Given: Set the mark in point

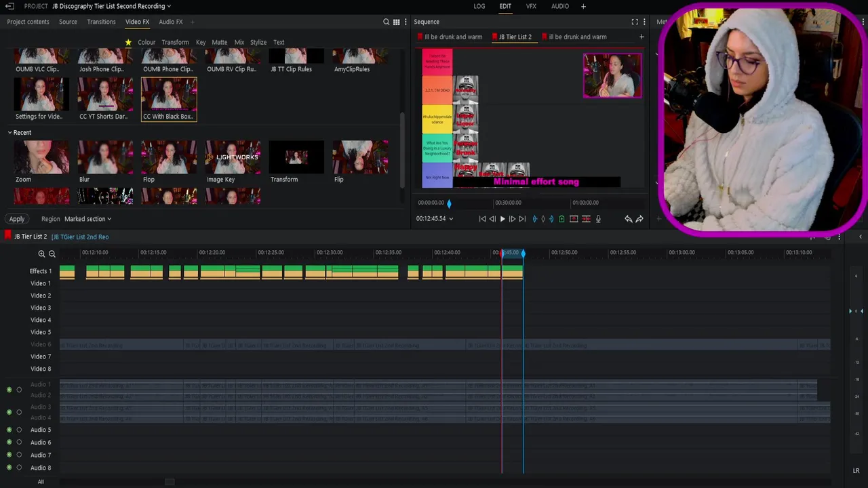Looking at the screenshot, I should pyautogui.click(x=535, y=219).
